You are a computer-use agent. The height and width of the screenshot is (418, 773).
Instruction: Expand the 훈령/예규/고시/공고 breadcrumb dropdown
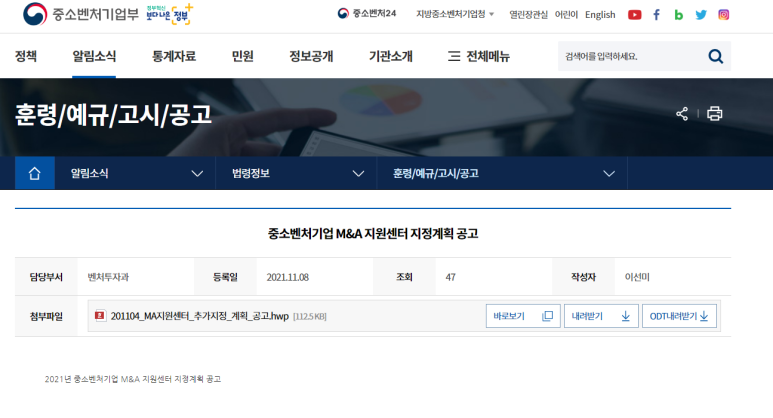(x=502, y=173)
